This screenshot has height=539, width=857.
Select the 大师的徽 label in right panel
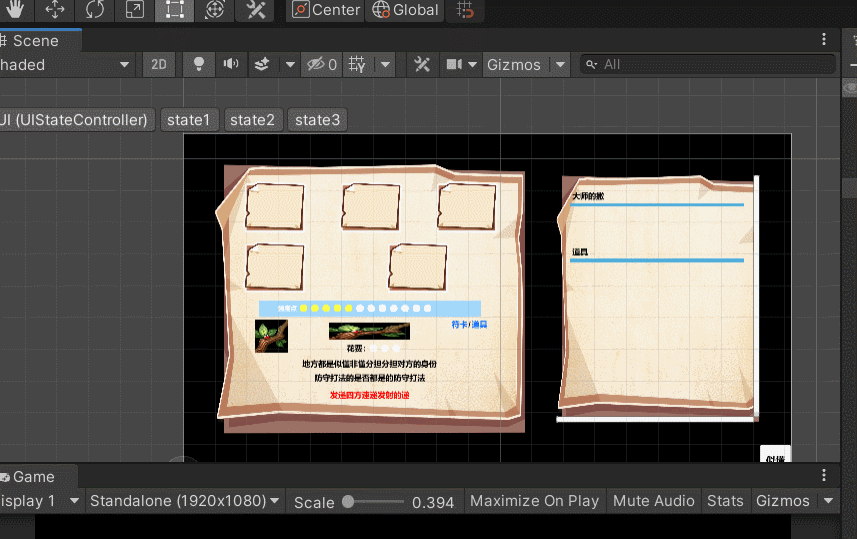click(x=588, y=196)
